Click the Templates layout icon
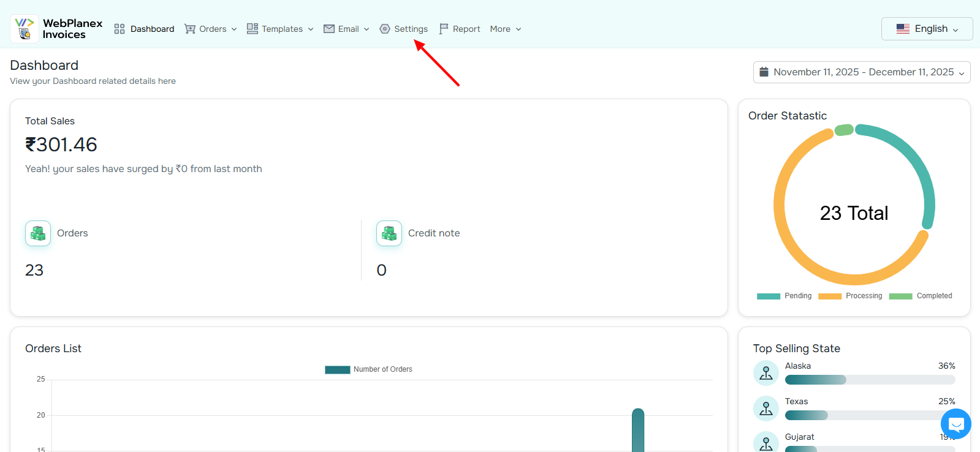Screen dimensions: 980x452 253,28
